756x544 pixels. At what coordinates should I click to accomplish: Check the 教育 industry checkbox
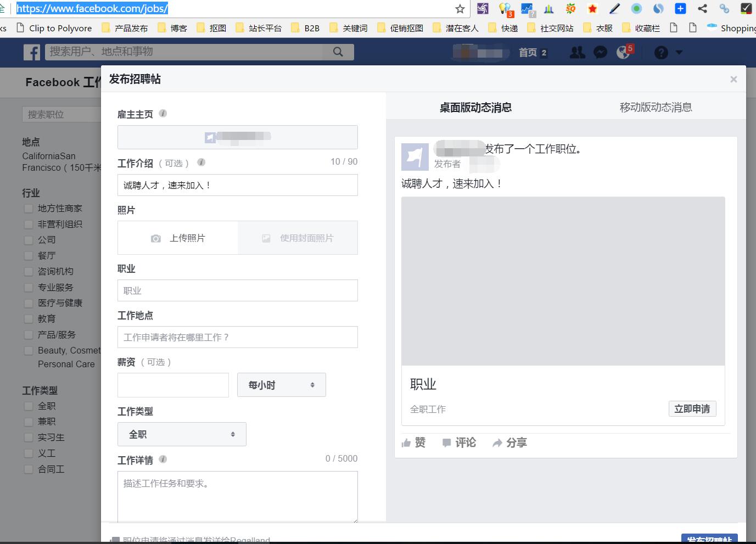[x=29, y=319]
